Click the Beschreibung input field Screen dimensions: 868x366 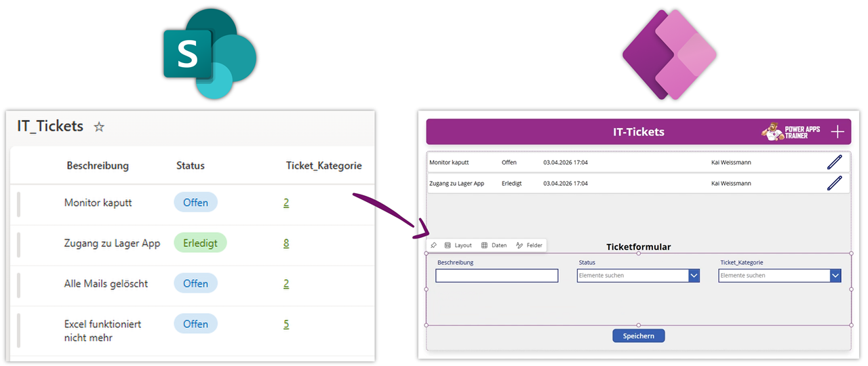point(497,276)
